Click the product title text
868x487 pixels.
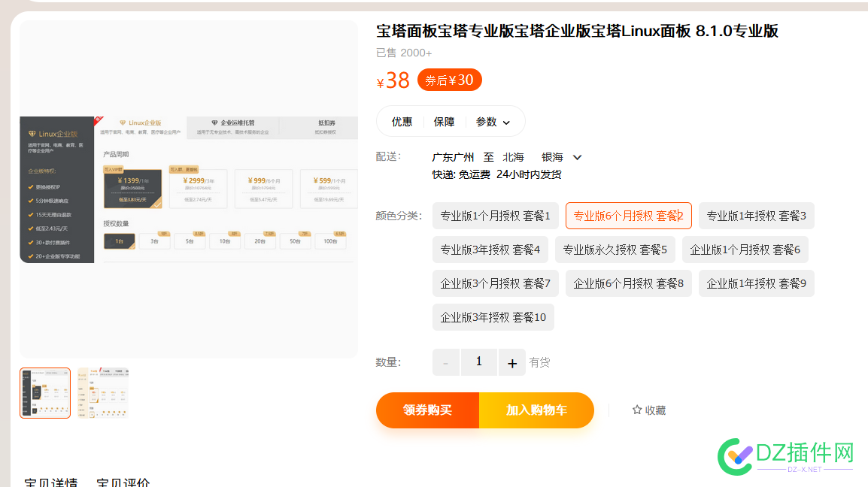tap(578, 31)
